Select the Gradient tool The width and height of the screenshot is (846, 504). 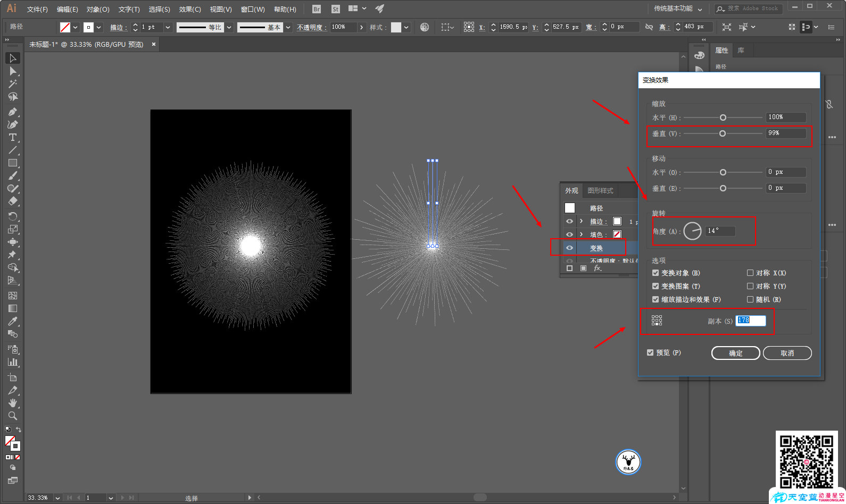coord(13,308)
